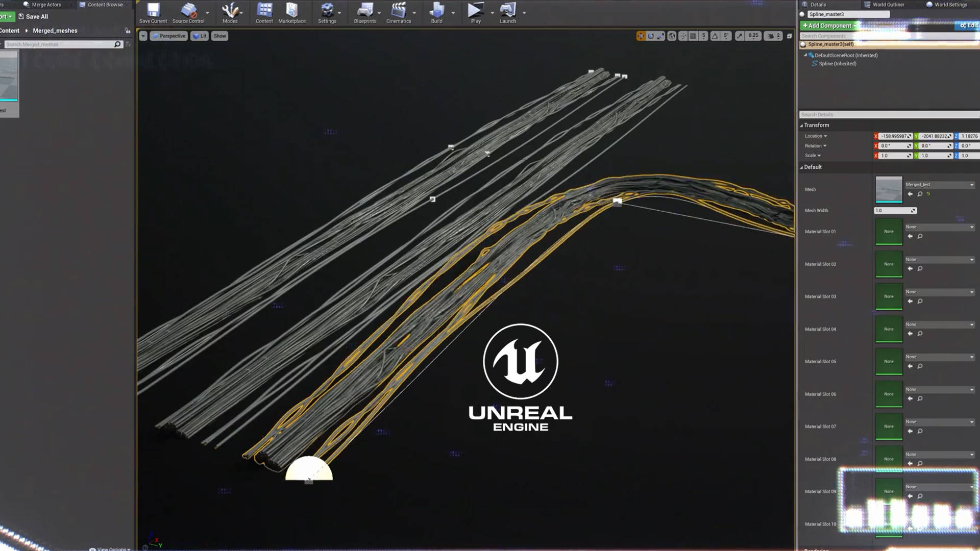Click the Add Component button
The height and width of the screenshot is (551, 980).
(828, 26)
